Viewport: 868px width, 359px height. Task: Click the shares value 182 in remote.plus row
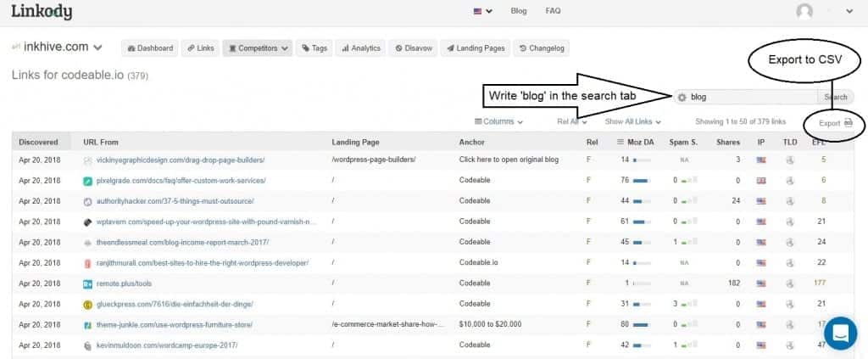pos(735,283)
